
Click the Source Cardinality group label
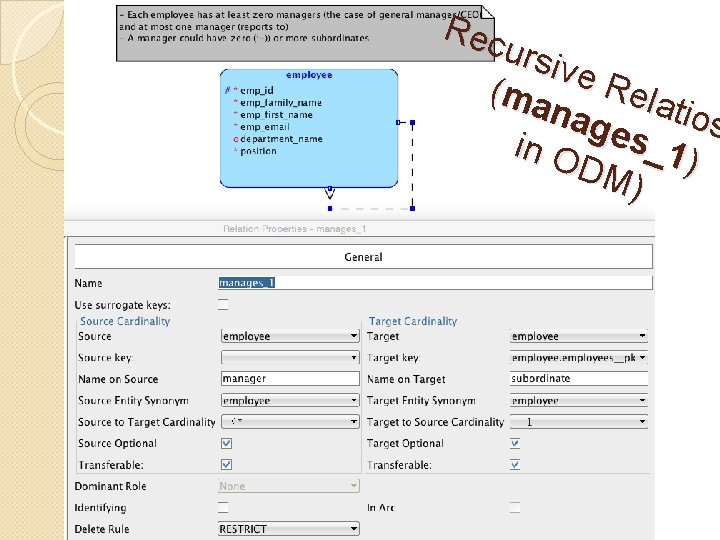125,321
